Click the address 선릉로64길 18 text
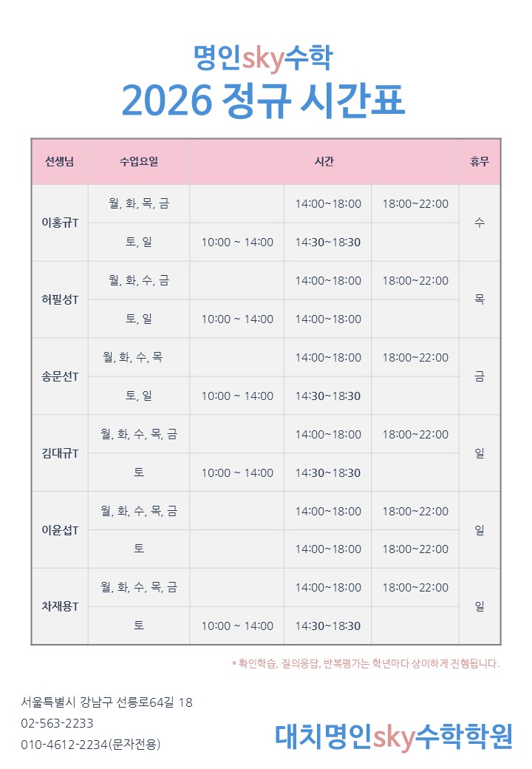The image size is (532, 769). (107, 702)
